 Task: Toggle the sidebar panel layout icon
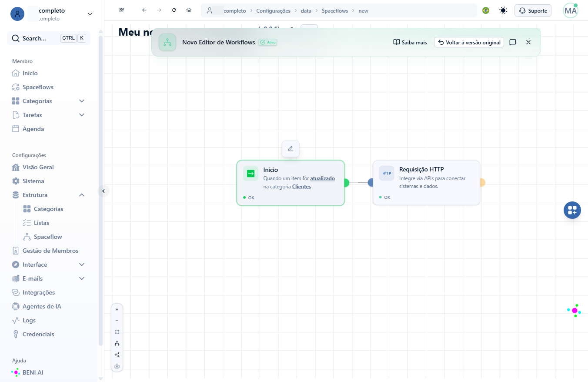[x=122, y=10]
